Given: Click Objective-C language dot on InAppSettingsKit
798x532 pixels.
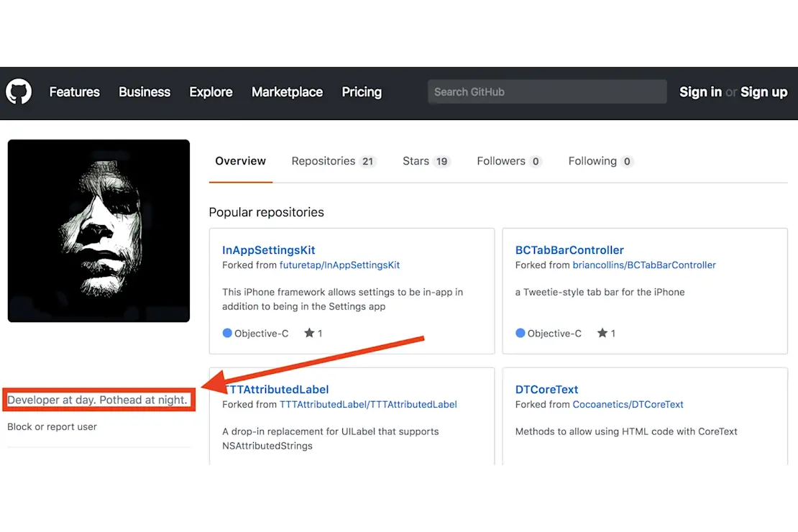Looking at the screenshot, I should [x=227, y=333].
